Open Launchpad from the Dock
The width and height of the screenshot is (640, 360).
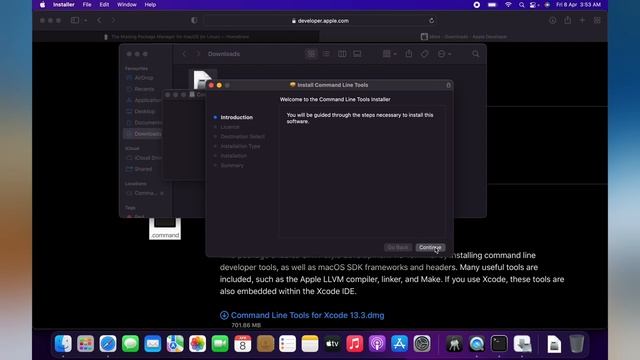pyautogui.click(x=85, y=344)
